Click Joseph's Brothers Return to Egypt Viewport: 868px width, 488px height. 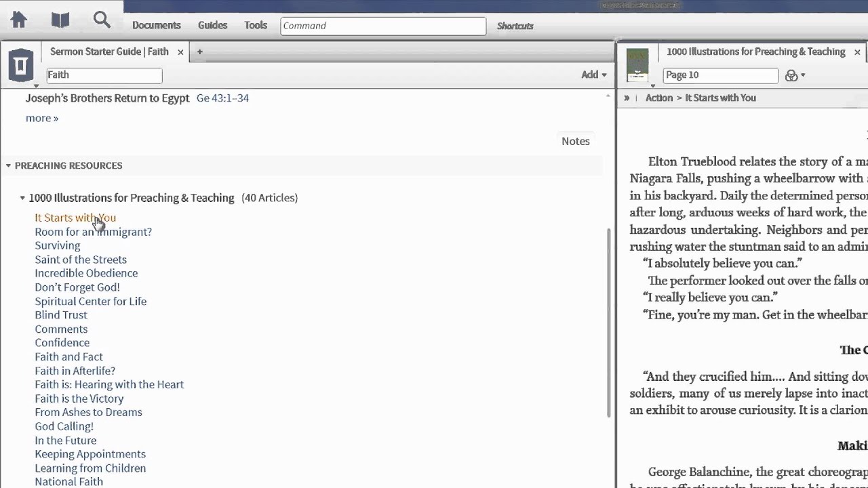(x=107, y=98)
